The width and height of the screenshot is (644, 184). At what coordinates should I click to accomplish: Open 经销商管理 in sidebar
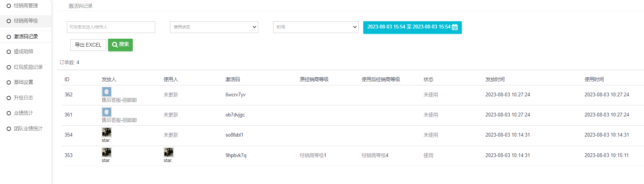click(x=25, y=6)
